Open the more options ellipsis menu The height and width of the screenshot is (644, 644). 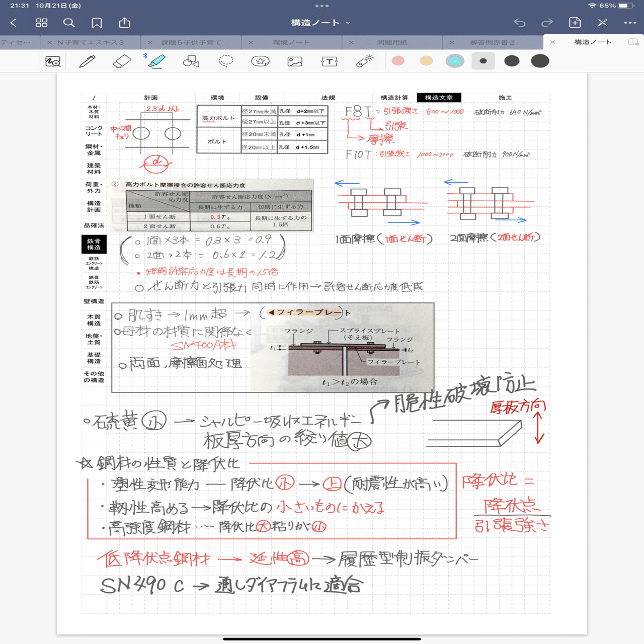click(x=628, y=23)
